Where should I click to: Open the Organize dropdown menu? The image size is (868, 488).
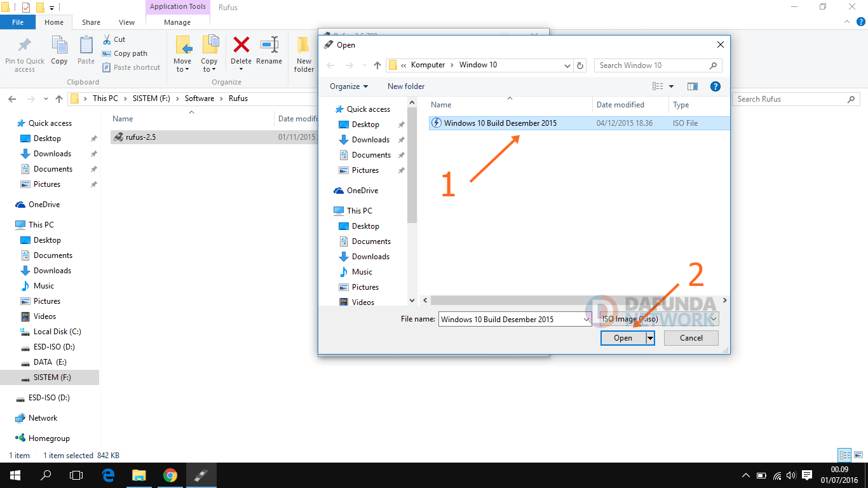(x=349, y=86)
